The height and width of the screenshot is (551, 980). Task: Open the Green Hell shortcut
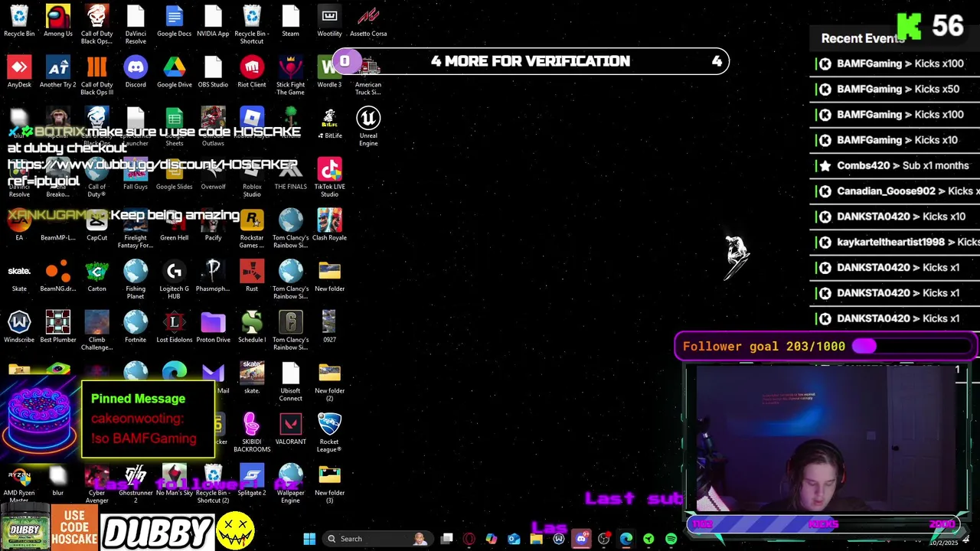pos(174,225)
